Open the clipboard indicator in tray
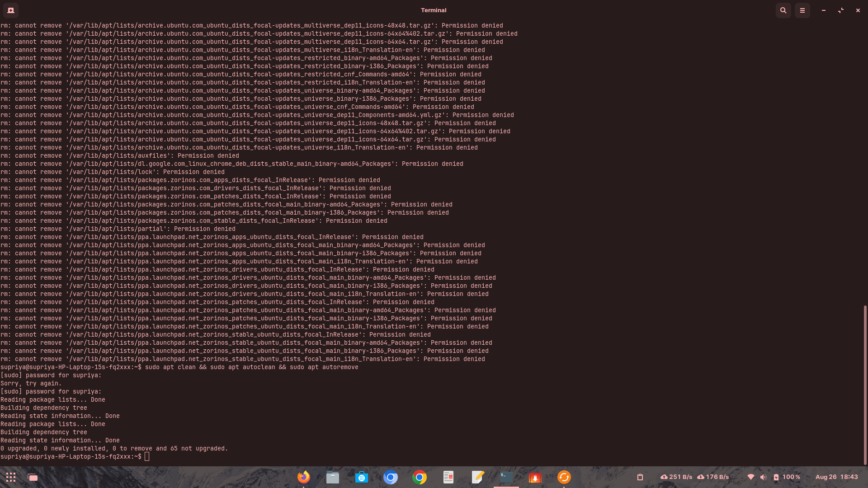This screenshot has height=488, width=868. pyautogui.click(x=640, y=477)
